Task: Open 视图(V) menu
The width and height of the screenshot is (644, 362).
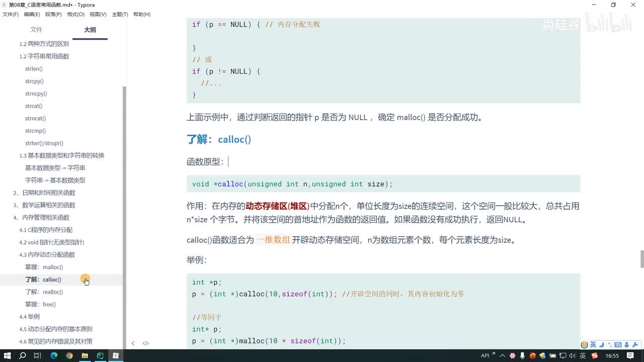Action: tap(98, 14)
